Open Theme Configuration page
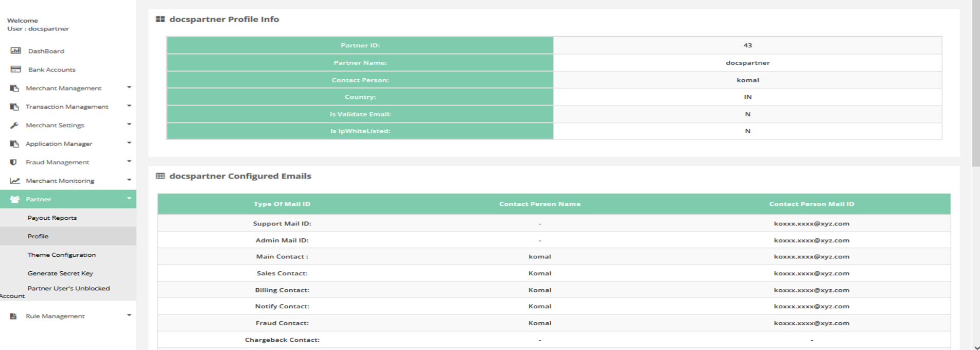Image resolution: width=980 pixels, height=350 pixels. 61,255
